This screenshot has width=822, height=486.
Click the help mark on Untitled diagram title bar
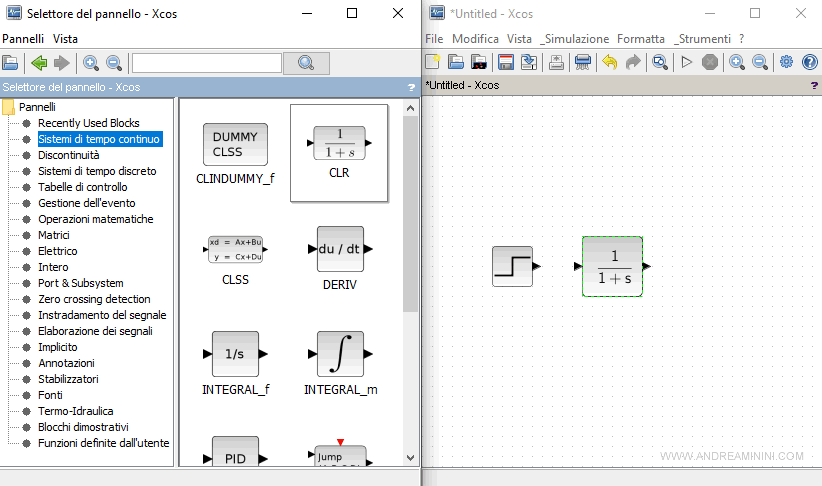pos(814,85)
